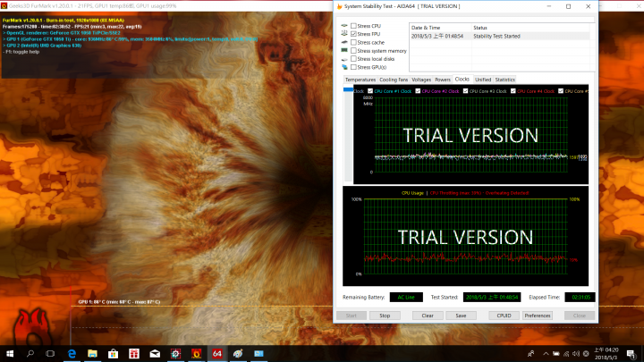The height and width of the screenshot is (362, 644).
Task: Open taskbar search magnifier
Action: [30, 353]
